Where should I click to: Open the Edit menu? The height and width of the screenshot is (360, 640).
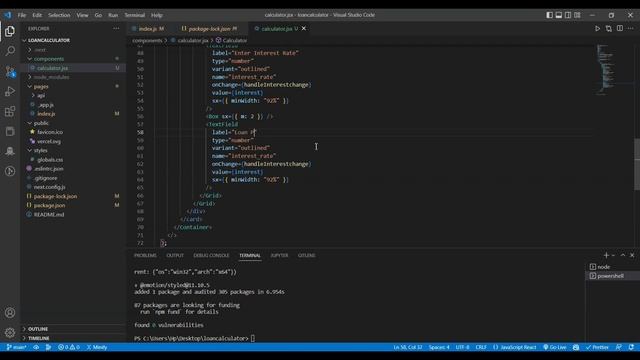point(37,15)
